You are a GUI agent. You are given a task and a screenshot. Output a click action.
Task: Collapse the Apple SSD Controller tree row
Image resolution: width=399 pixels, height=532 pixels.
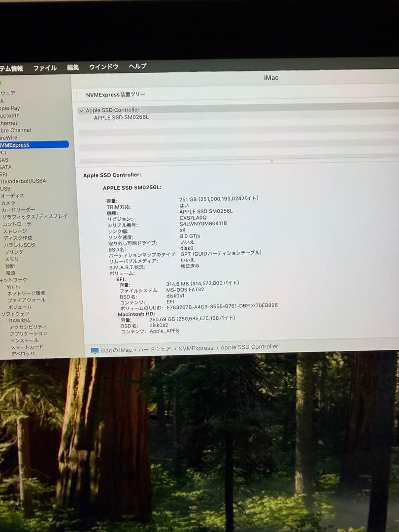81,111
